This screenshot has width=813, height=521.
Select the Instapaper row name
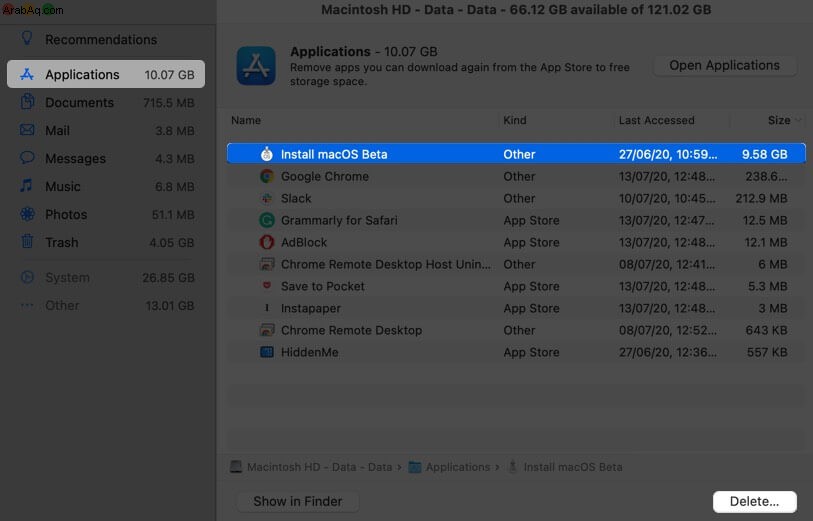click(x=311, y=308)
